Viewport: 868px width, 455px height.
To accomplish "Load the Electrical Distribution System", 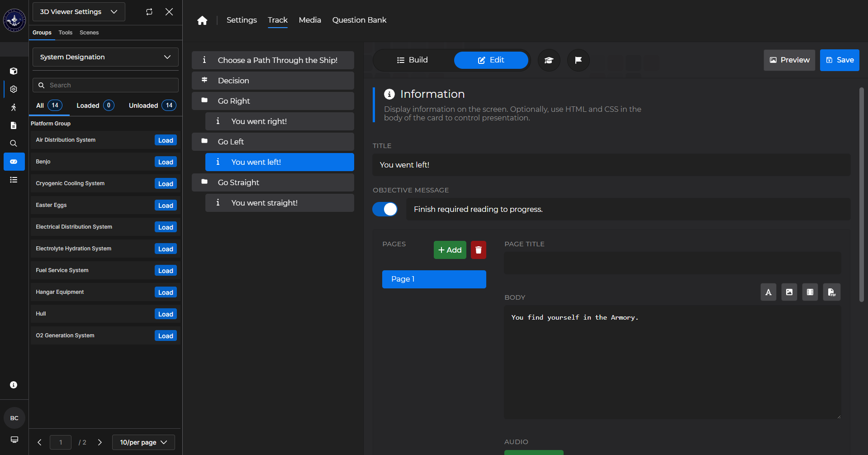I will coord(166,227).
